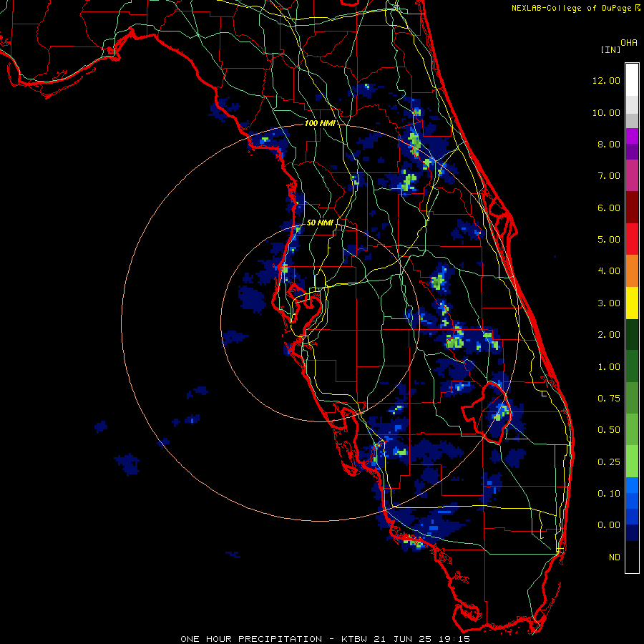This screenshot has width=644, height=644.
Task: Click the pink swatch beside 7.00
Action: 632,175
